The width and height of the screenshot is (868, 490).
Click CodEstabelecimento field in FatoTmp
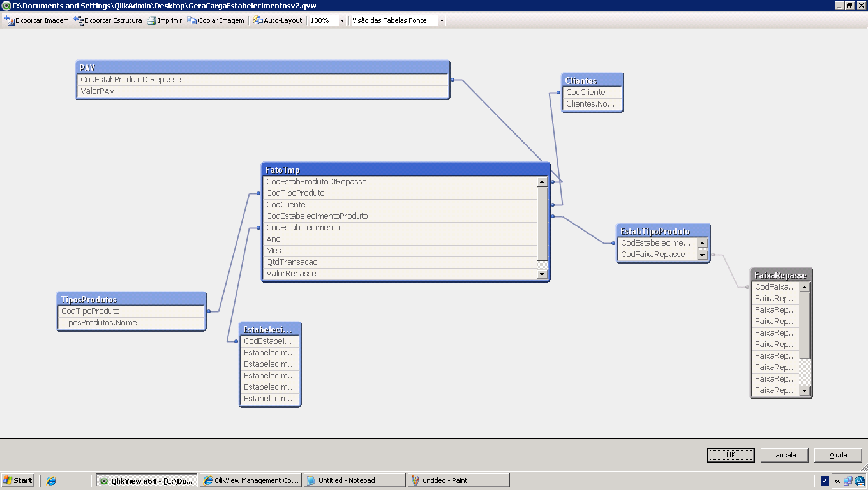tap(400, 228)
